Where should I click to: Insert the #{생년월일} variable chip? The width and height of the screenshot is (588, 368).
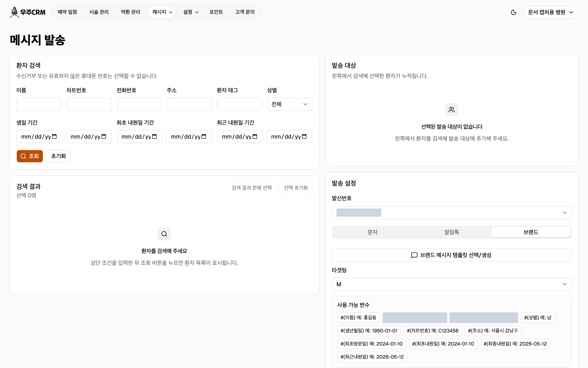(369, 331)
